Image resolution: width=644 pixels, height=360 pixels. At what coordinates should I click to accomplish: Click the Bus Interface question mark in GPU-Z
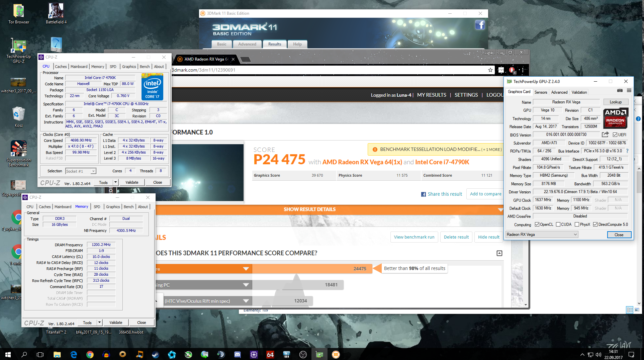coord(627,151)
